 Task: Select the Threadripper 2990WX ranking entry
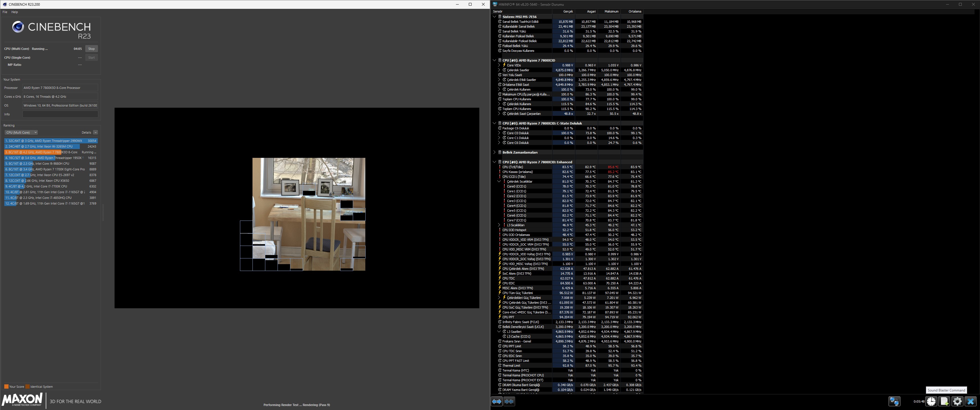51,141
